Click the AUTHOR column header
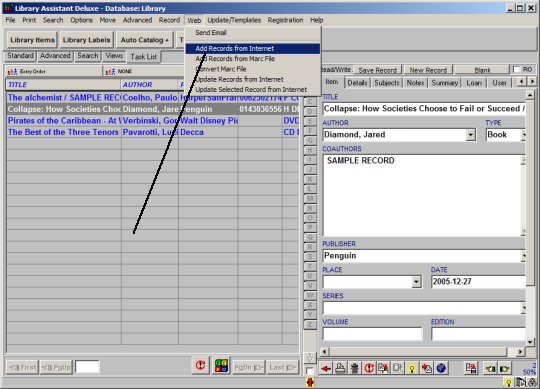Image resolution: width=540 pixels, height=389 pixels. tap(149, 85)
